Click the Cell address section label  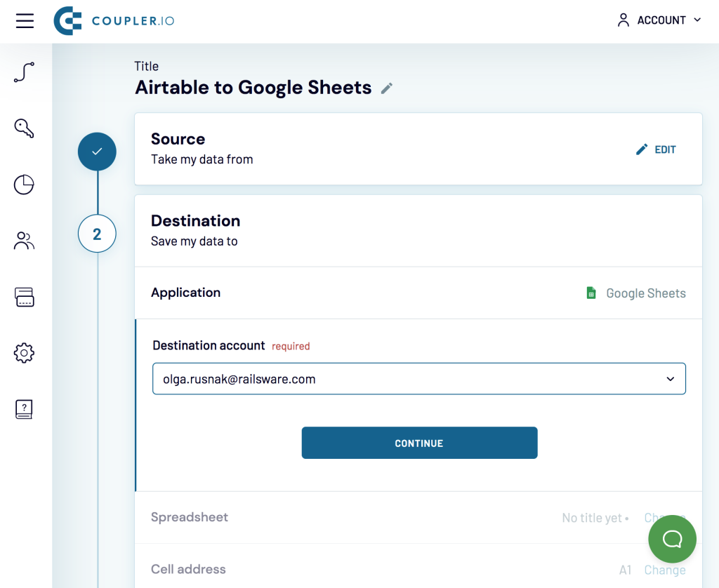click(x=188, y=569)
